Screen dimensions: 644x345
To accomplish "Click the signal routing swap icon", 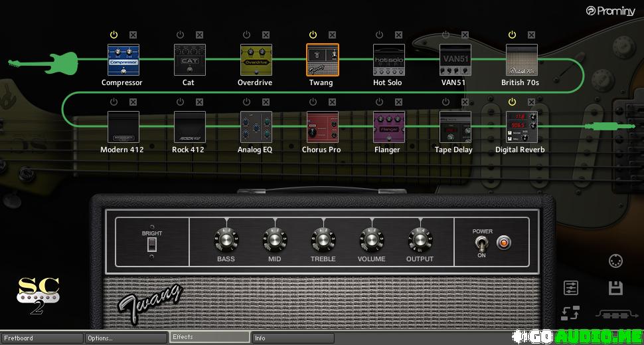I will pyautogui.click(x=570, y=313).
